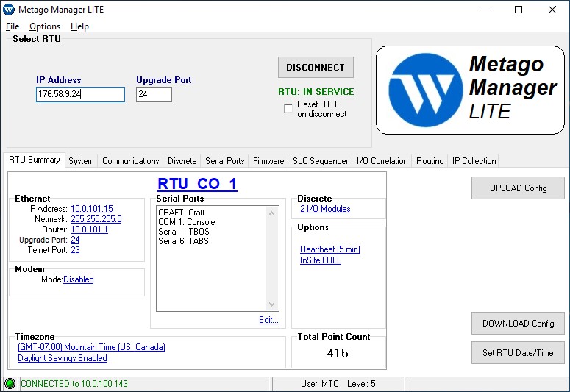Click the Metago Manager LITE logo
Viewport: 570px width, 392px height.
470,90
